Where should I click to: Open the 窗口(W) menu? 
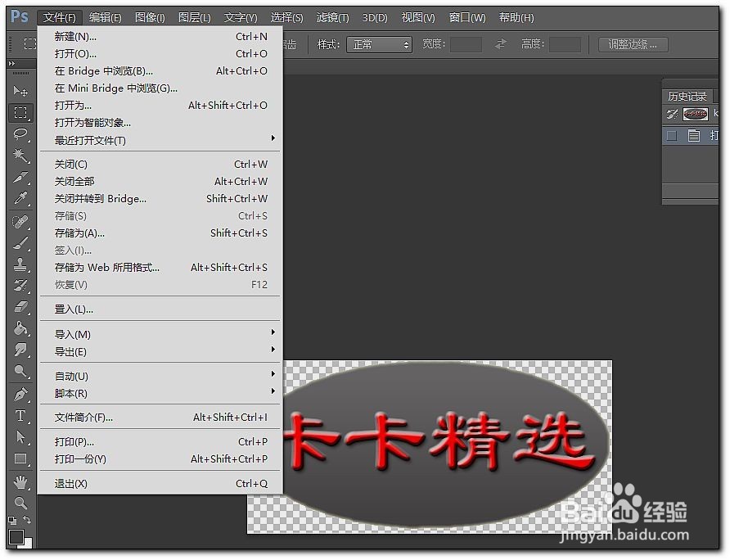pos(467,18)
